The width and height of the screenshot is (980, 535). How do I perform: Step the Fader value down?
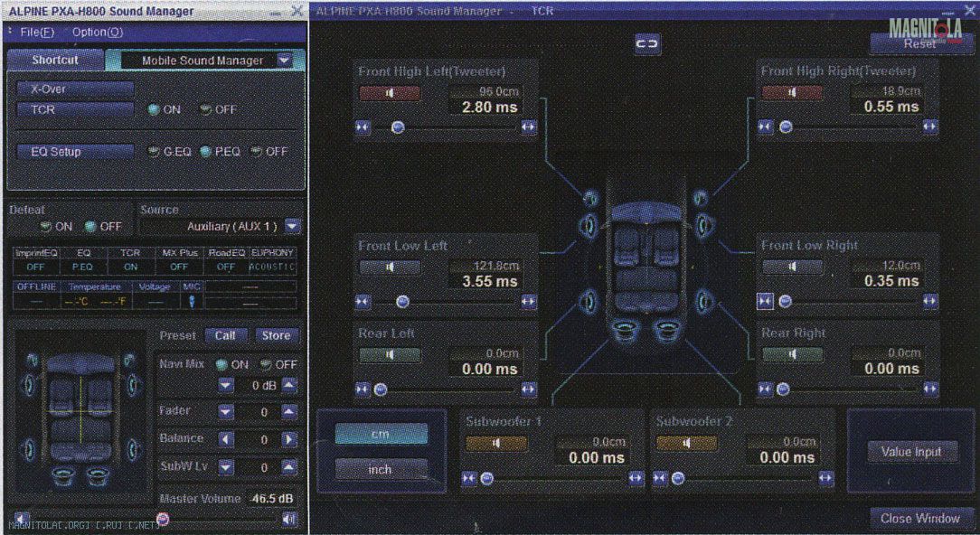[x=226, y=412]
